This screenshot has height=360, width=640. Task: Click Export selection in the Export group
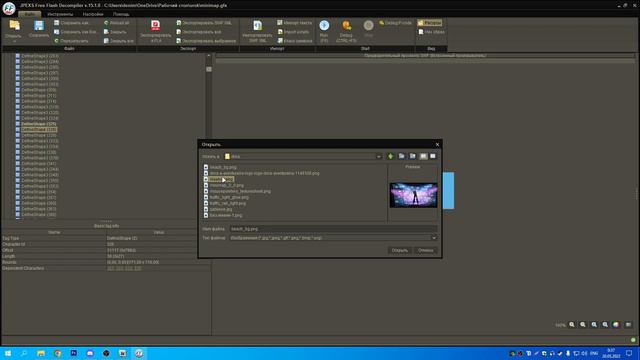pos(206,41)
